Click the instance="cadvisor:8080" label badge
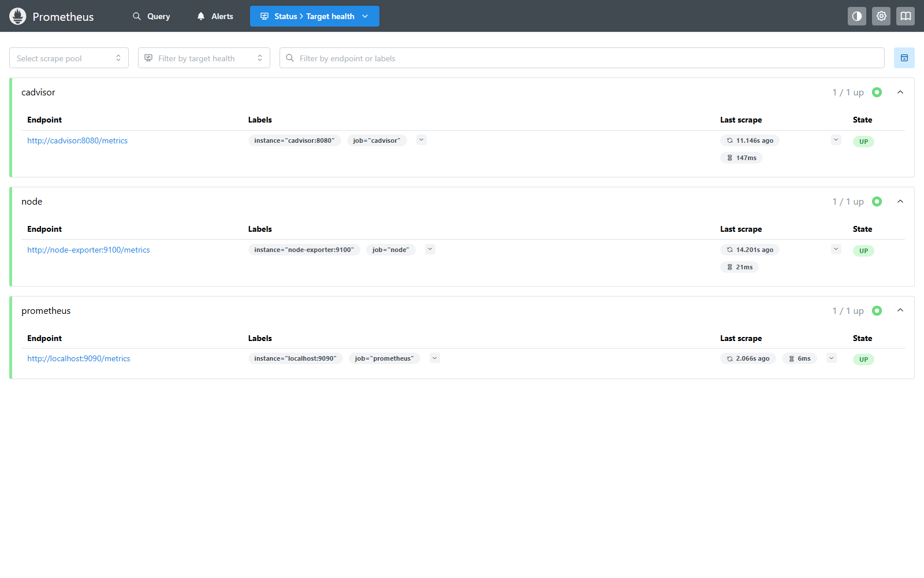Viewport: 924px width, 578px height. (x=295, y=140)
